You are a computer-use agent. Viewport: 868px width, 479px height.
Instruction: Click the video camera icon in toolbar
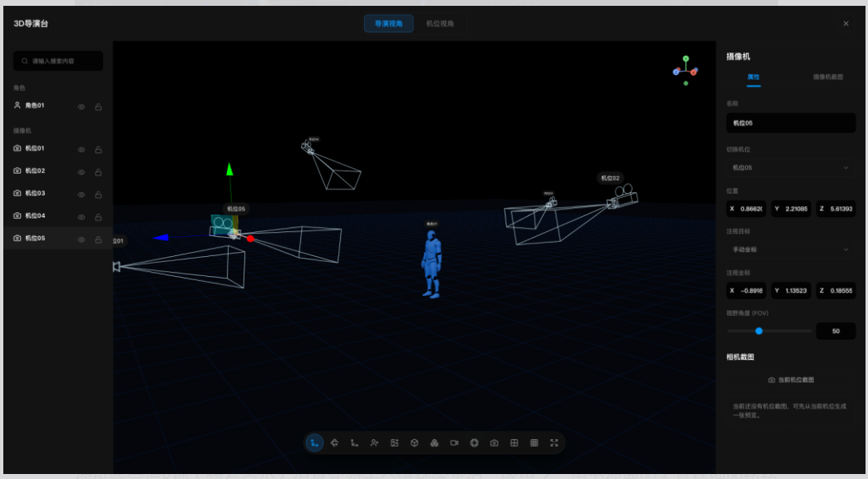[x=455, y=443]
